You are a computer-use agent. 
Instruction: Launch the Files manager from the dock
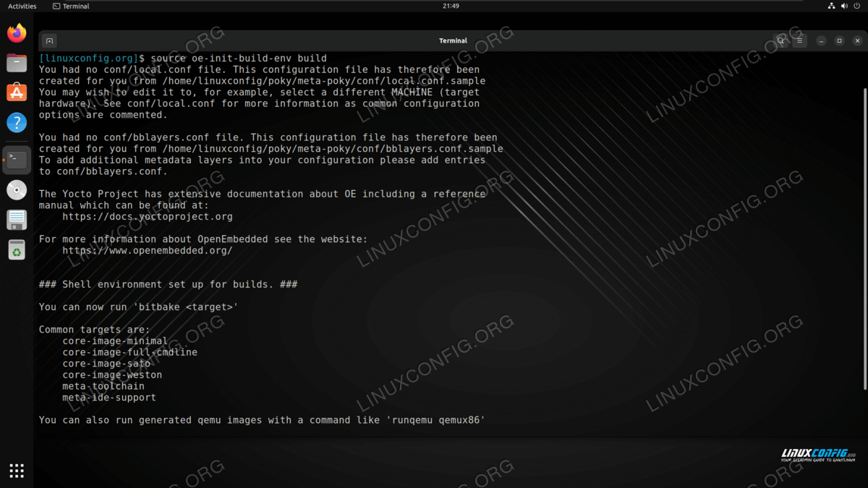click(x=17, y=63)
